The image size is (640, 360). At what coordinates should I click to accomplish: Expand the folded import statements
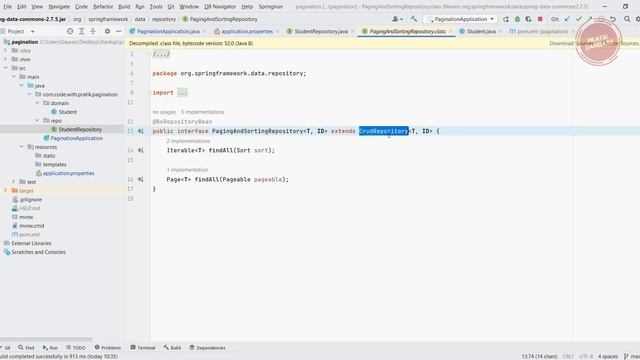[x=182, y=93]
